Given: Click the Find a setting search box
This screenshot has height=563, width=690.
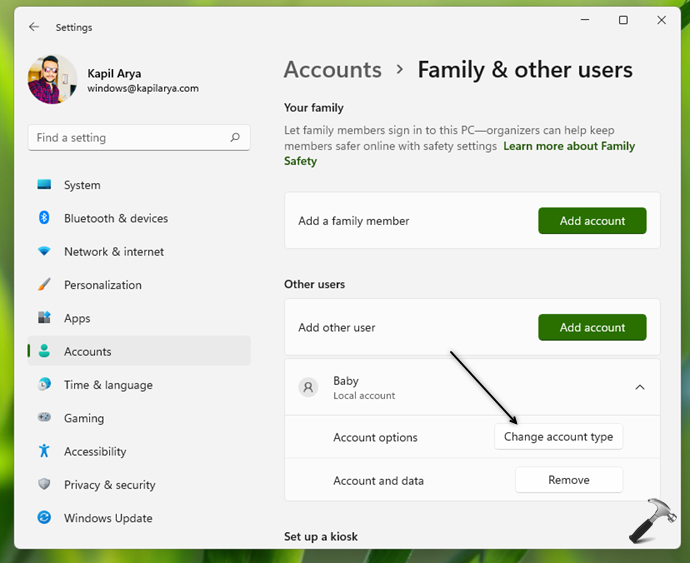Looking at the screenshot, I should click(x=130, y=138).
